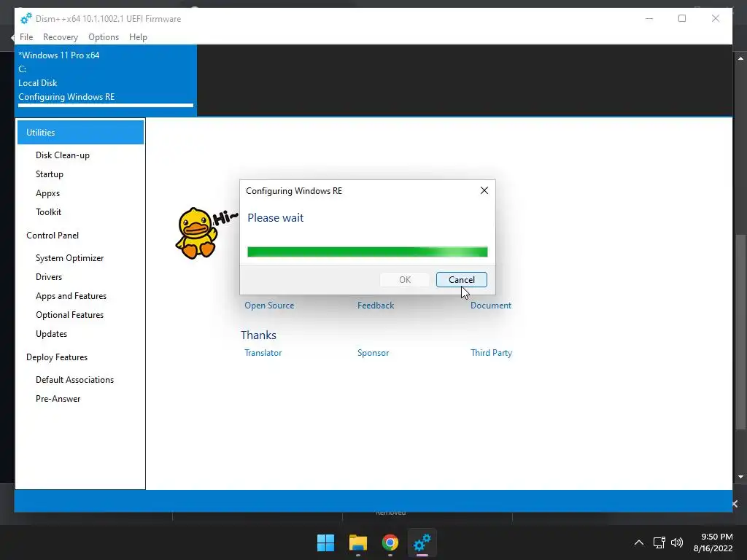This screenshot has width=747, height=560.
Task: Open Toolkit in sidebar
Action: click(49, 212)
